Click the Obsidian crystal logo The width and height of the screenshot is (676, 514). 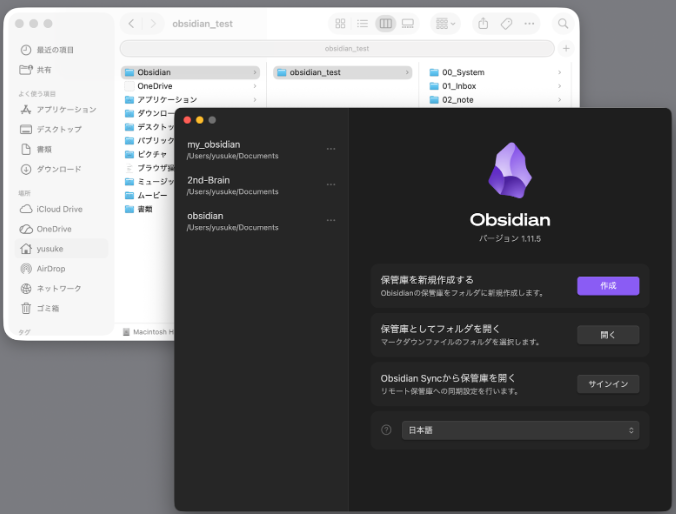(509, 170)
